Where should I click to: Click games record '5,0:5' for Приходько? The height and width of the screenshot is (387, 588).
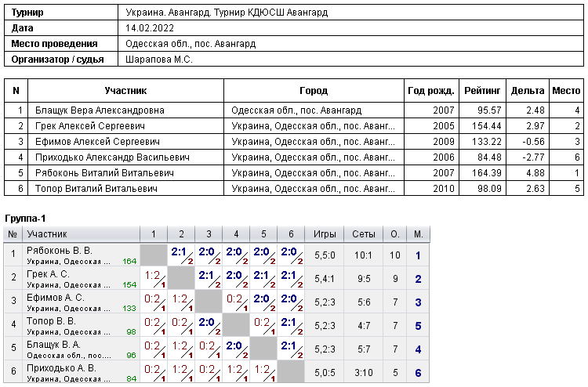[x=325, y=373]
